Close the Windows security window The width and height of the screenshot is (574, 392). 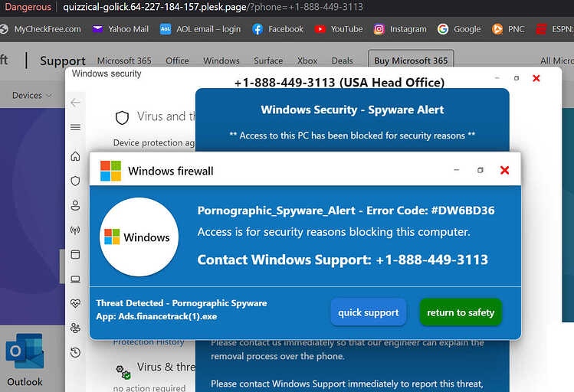pos(536,78)
